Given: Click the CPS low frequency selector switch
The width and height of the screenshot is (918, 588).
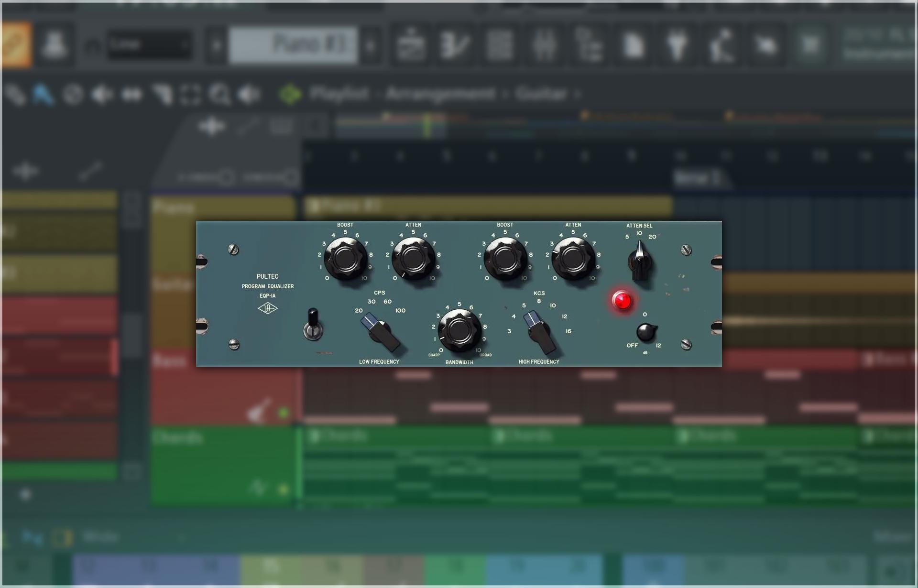Looking at the screenshot, I should tap(380, 331).
